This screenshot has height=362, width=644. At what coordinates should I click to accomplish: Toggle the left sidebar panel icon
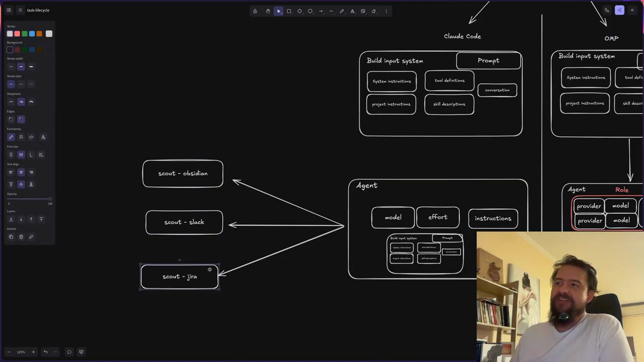tap(9, 10)
